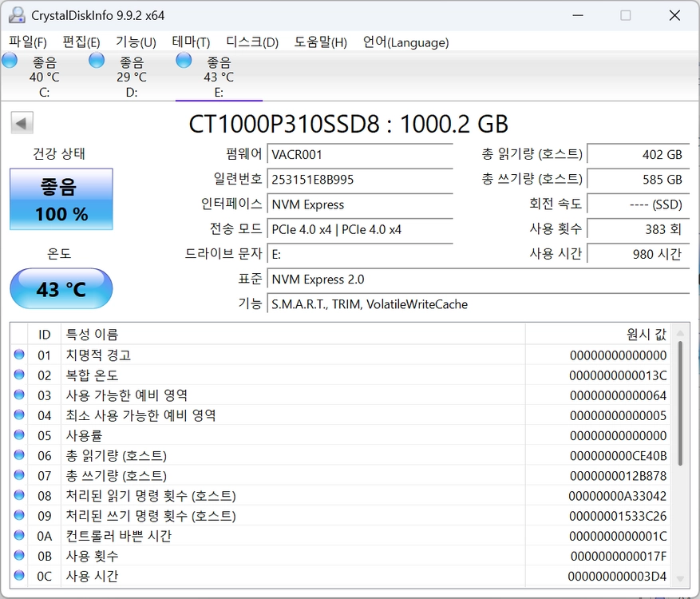Click the disk title CT1000P310SSD8 : 1000.2 GB

coord(348,124)
